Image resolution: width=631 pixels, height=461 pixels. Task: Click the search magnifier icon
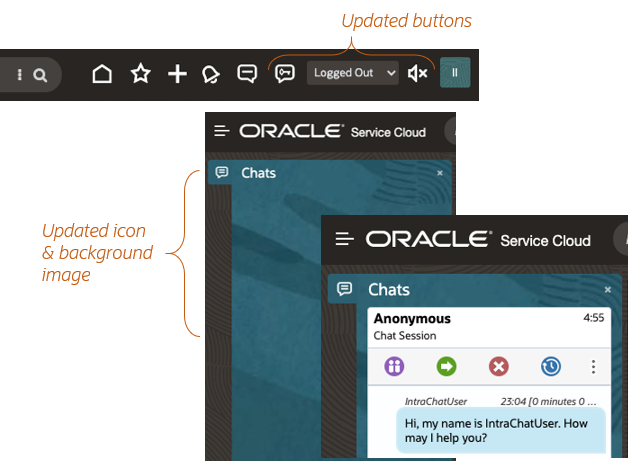pyautogui.click(x=40, y=75)
